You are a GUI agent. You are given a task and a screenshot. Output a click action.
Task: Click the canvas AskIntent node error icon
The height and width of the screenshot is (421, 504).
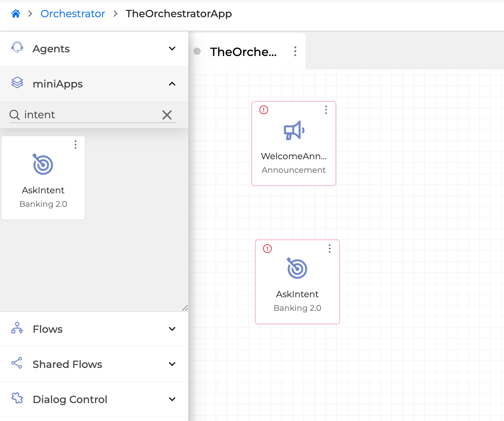pos(267,249)
